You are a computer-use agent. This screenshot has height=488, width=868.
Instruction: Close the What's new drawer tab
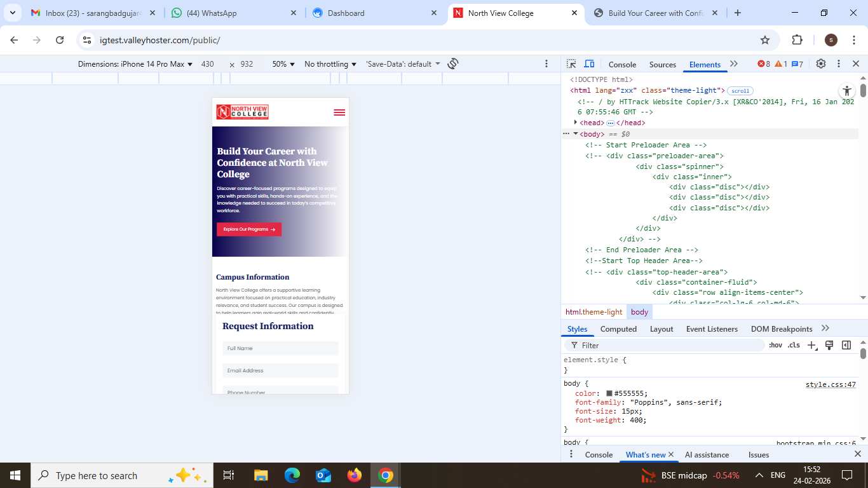click(x=671, y=454)
